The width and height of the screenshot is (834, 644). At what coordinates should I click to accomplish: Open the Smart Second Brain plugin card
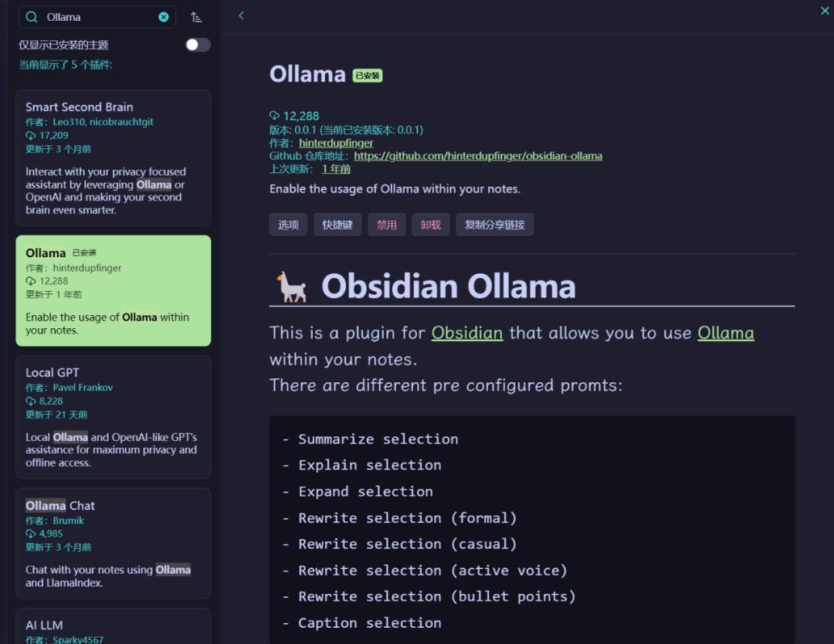(113, 158)
